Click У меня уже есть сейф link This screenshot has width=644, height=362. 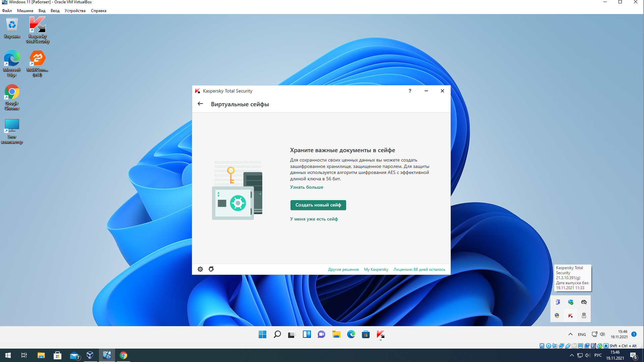[x=314, y=219]
